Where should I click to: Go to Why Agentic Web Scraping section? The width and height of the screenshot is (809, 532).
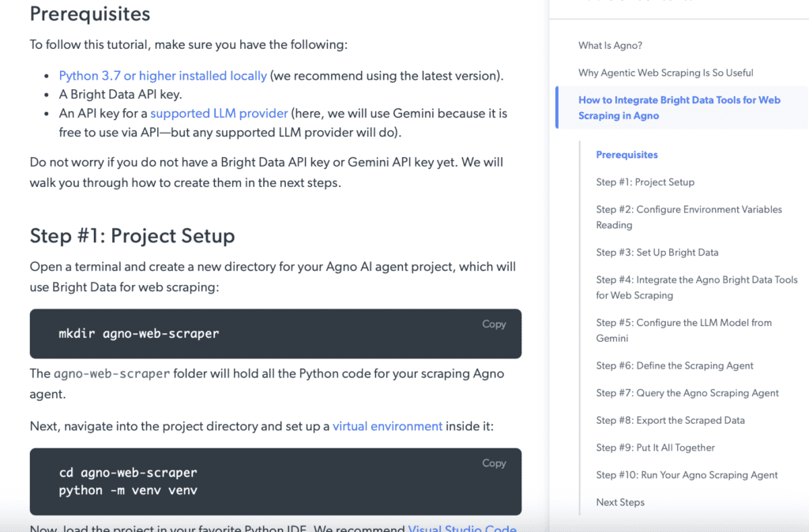point(665,73)
